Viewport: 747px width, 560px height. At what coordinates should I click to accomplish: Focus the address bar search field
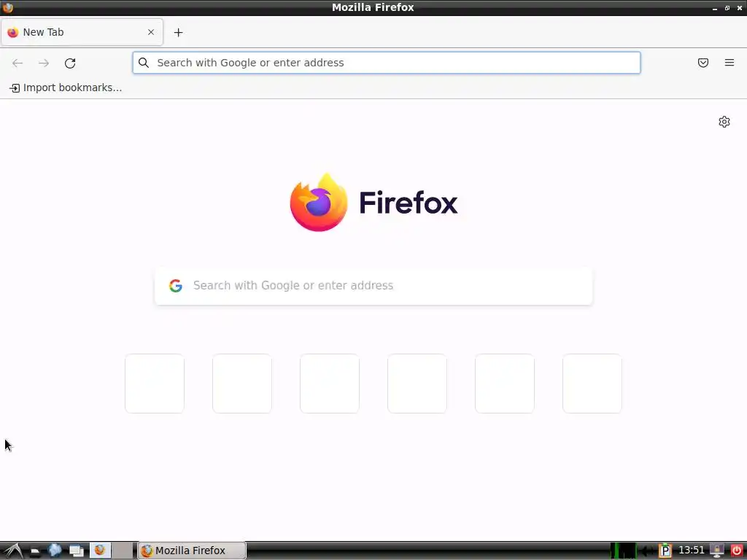point(387,63)
